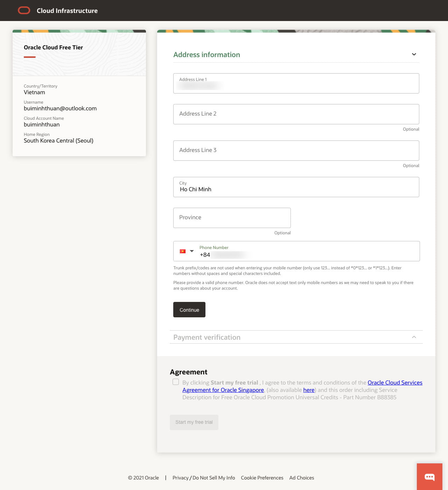This screenshot has height=490, width=448.
Task: Open Cookie Preferences link
Action: [x=262, y=478]
